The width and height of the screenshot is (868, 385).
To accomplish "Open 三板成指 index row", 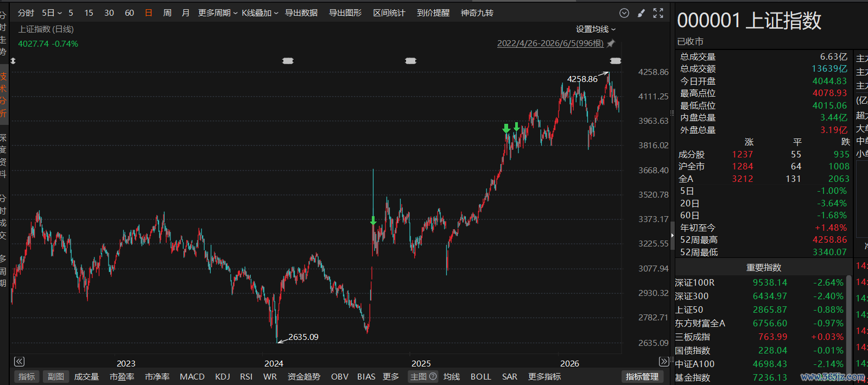I will [760, 337].
